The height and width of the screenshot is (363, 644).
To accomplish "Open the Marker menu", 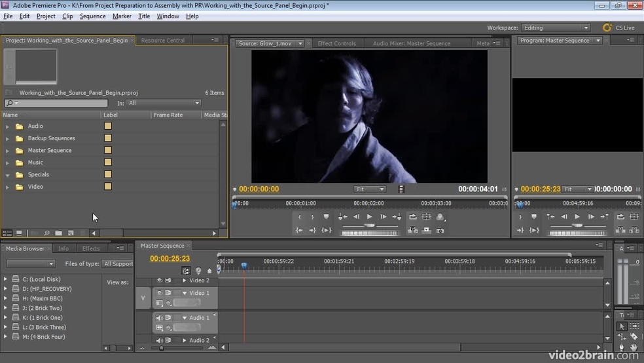I will point(122,16).
